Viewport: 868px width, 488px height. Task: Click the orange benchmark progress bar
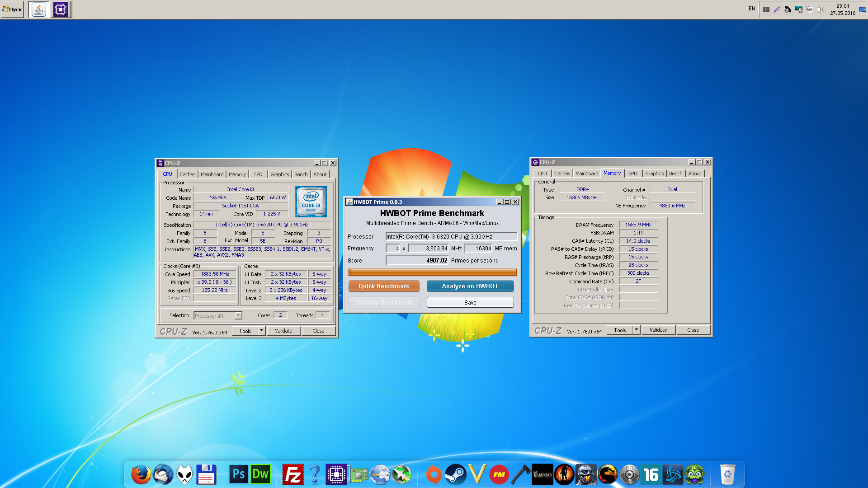click(x=432, y=272)
